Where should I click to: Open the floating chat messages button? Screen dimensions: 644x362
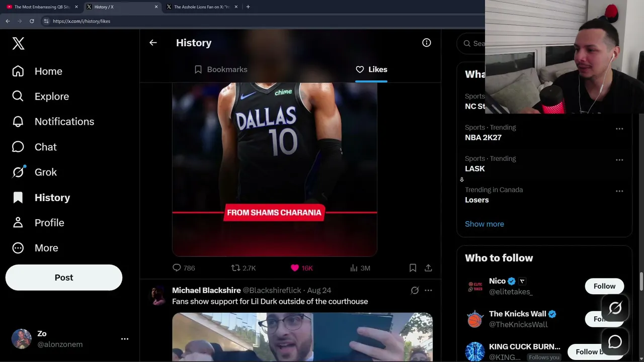point(615,342)
